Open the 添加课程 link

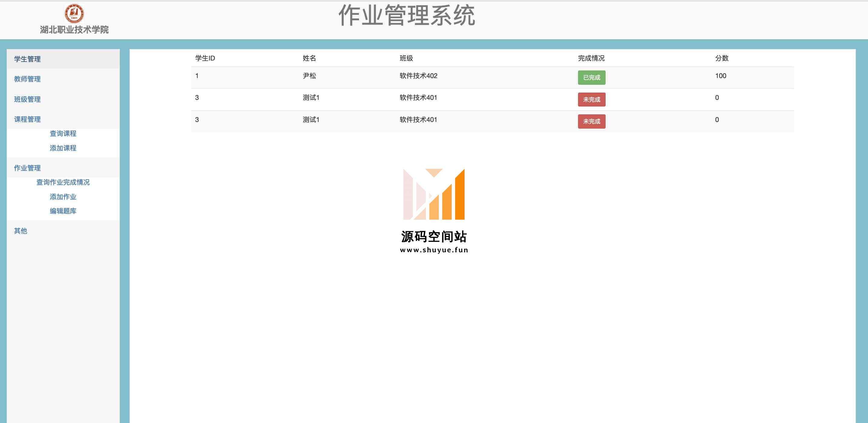pos(63,148)
